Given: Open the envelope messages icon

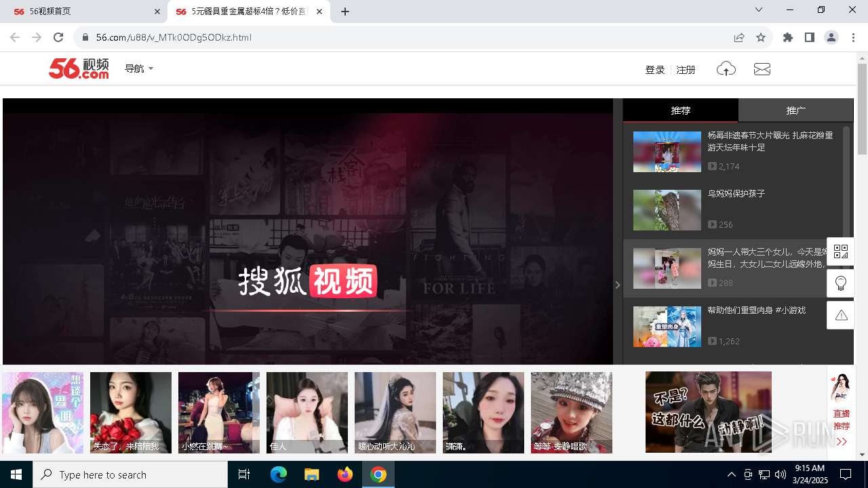Looking at the screenshot, I should tap(762, 69).
